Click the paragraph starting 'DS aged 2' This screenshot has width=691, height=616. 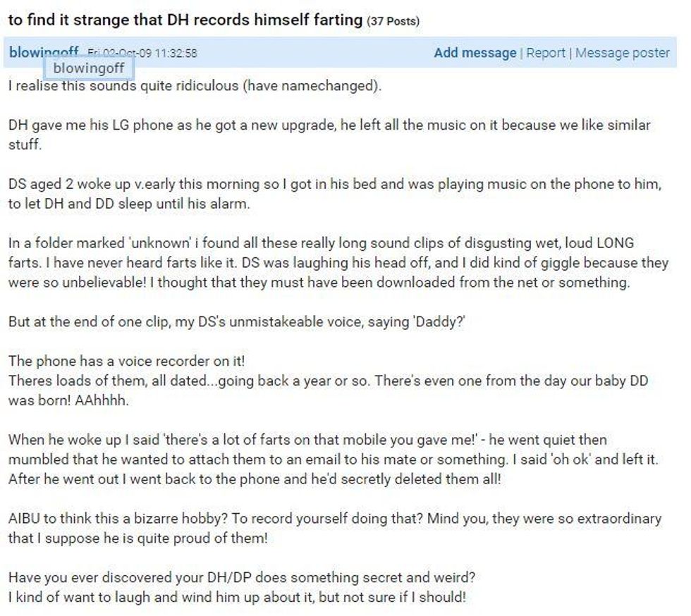(x=335, y=193)
